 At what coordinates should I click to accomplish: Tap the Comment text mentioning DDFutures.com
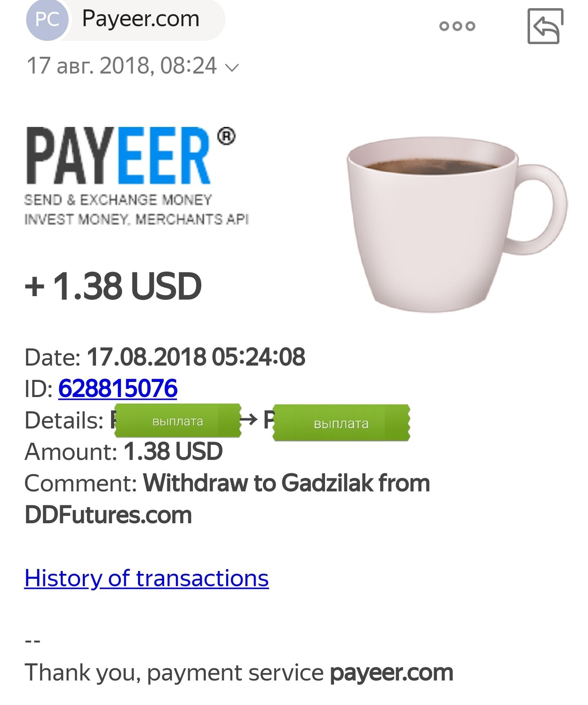click(x=227, y=499)
